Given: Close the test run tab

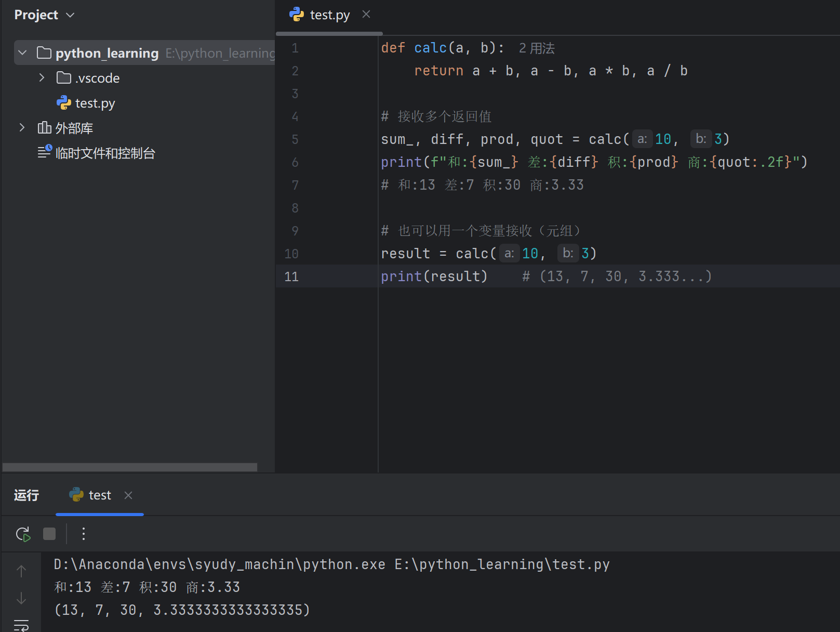Looking at the screenshot, I should tap(128, 495).
